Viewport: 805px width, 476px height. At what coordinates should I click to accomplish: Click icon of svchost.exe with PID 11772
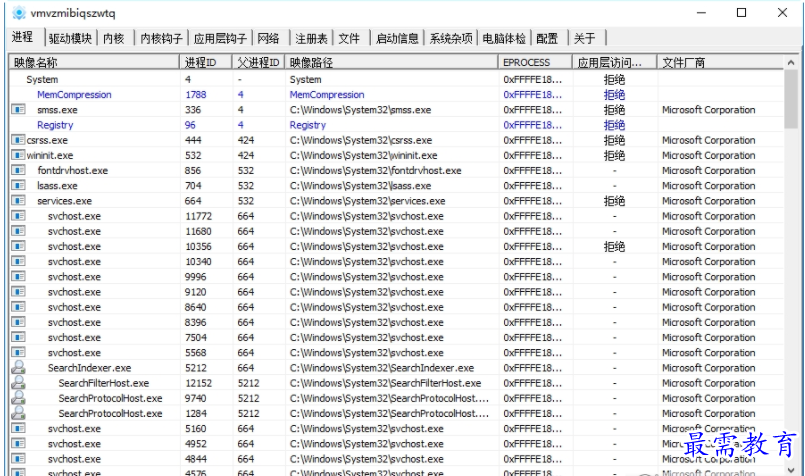(x=18, y=216)
